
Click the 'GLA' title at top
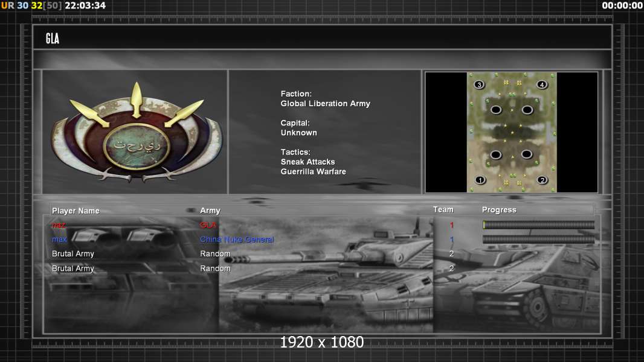tap(53, 39)
